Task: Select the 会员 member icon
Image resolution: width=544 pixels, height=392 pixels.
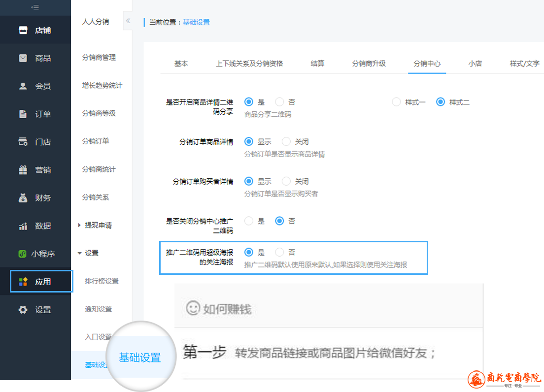Action: pos(23,86)
